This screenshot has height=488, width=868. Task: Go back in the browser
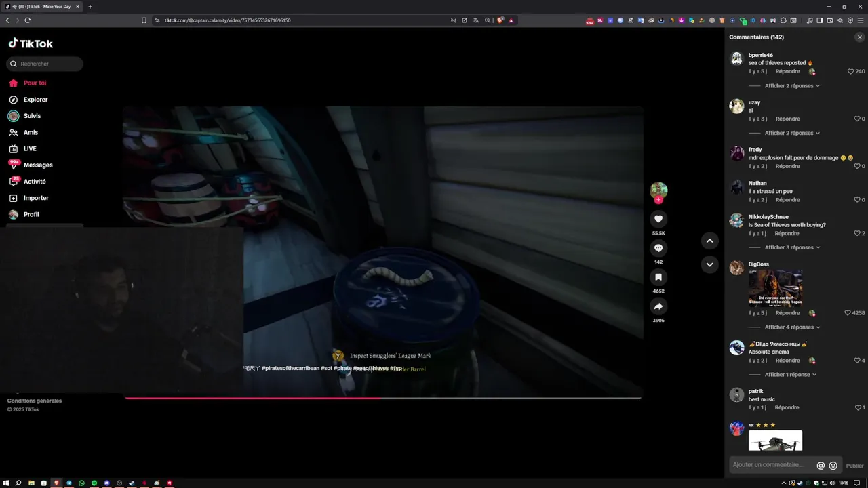[x=7, y=20]
